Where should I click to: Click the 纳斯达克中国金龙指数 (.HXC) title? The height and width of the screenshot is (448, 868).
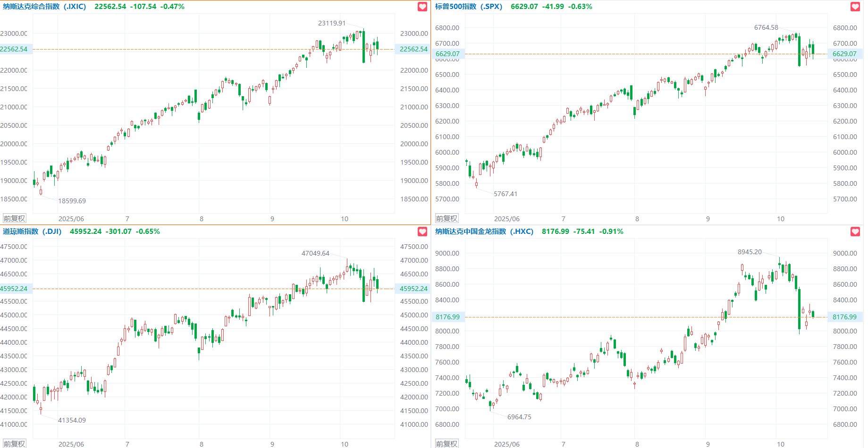coord(484,232)
